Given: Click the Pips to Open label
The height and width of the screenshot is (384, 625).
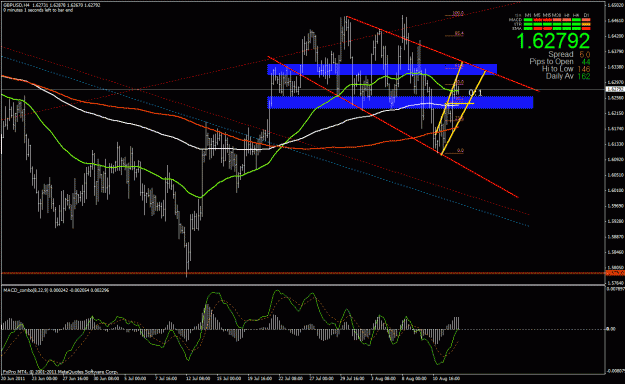Looking at the screenshot, I should (x=551, y=61).
